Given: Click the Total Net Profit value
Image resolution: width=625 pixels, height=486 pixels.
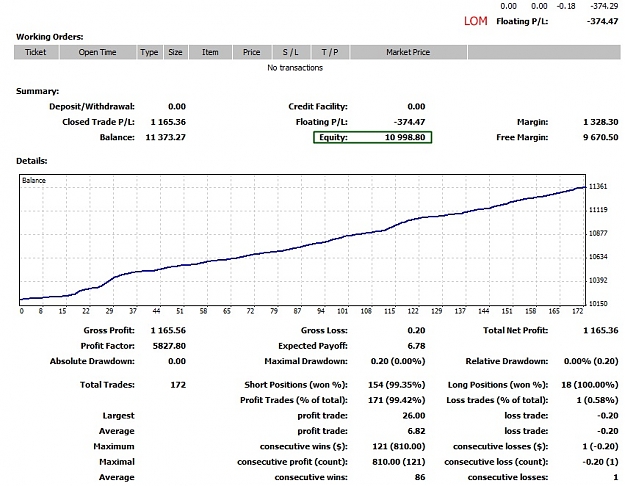Looking at the screenshot, I should point(601,331).
